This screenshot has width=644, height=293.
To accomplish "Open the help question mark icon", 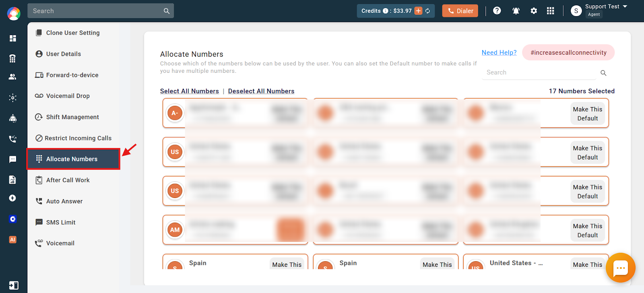I will 497,11.
